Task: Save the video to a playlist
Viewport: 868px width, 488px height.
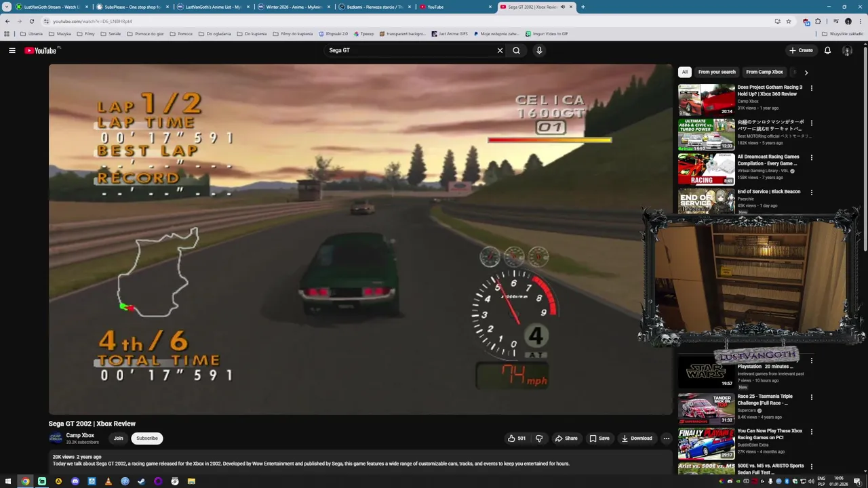Action: [x=599, y=438]
